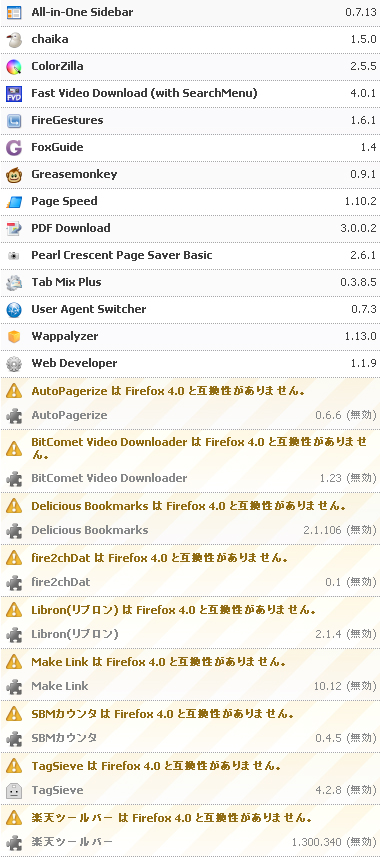Select the disabled Delicious Bookmarks entry
This screenshot has width=380, height=857.
[190, 530]
